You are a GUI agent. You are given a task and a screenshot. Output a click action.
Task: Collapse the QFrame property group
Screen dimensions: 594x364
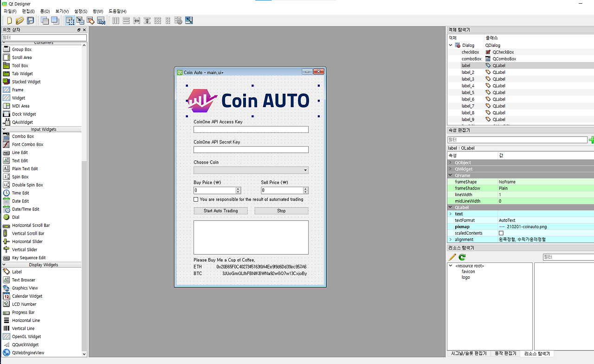coord(450,176)
